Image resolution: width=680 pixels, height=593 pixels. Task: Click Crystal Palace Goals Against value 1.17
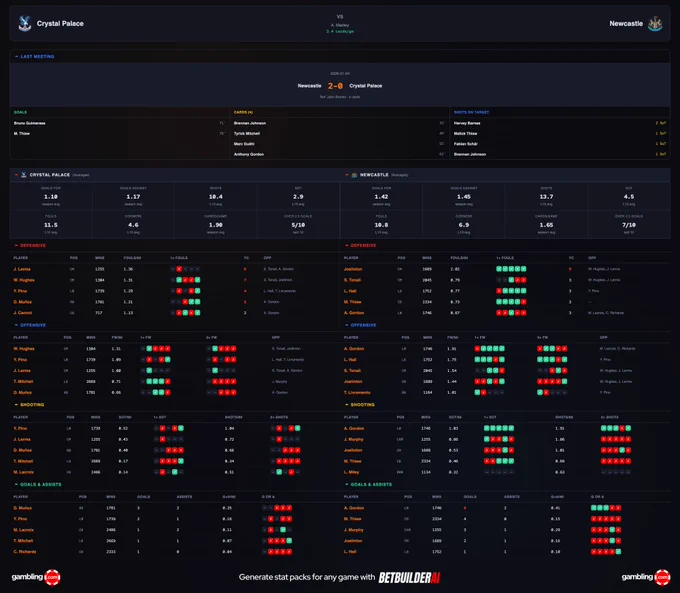pos(133,197)
